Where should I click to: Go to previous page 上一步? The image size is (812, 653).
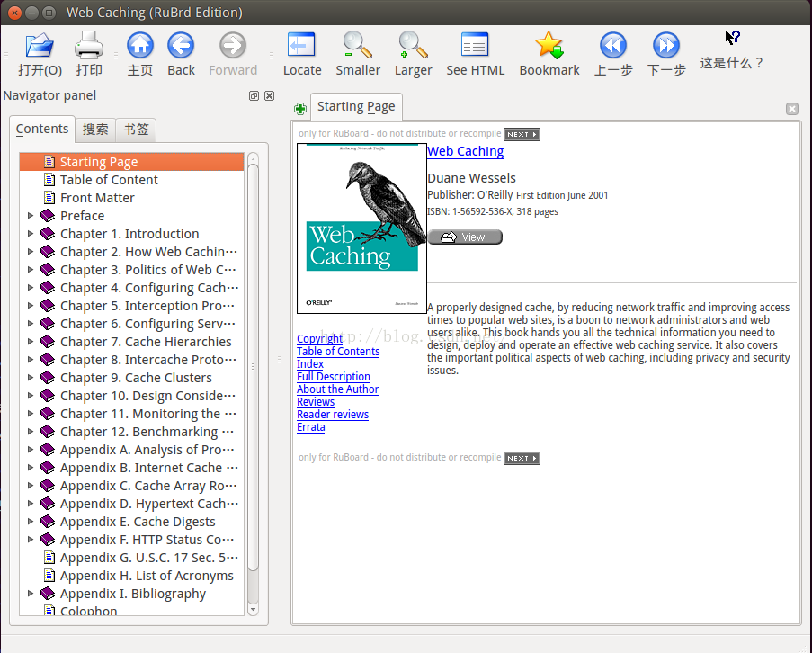(613, 54)
